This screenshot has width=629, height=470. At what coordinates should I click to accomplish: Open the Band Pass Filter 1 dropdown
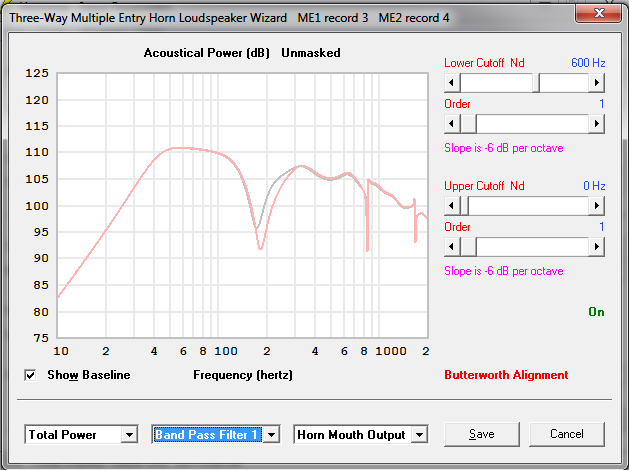tap(271, 435)
